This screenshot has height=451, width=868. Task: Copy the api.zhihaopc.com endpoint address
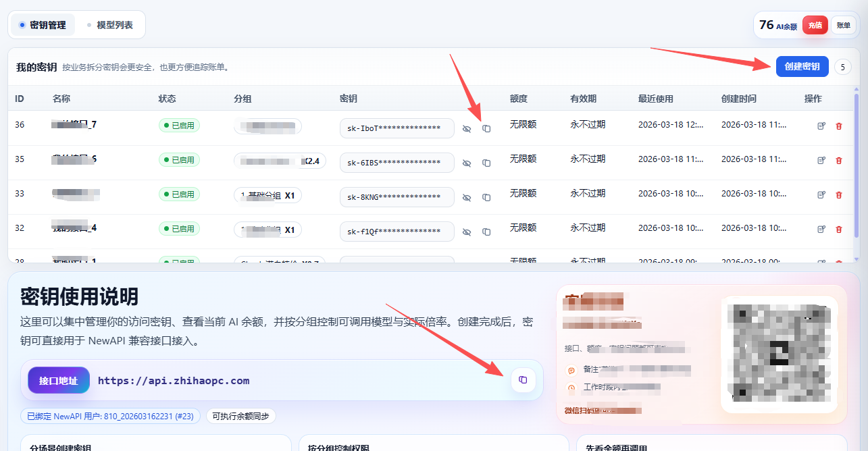tap(523, 380)
